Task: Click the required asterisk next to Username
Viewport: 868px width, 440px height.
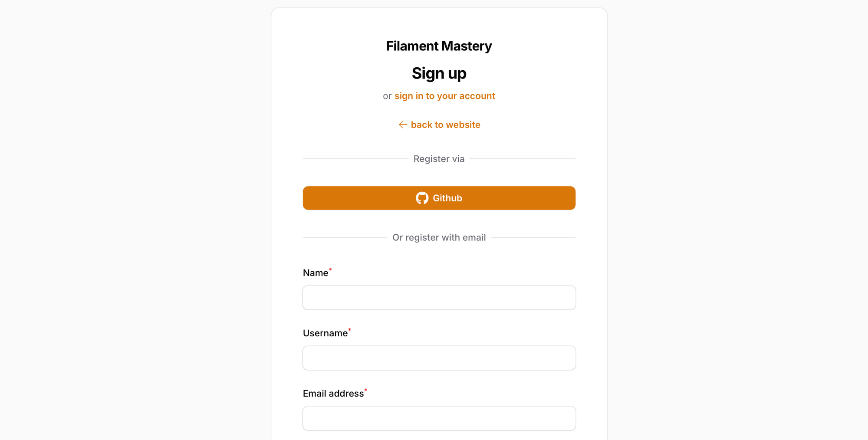Action: (x=349, y=330)
